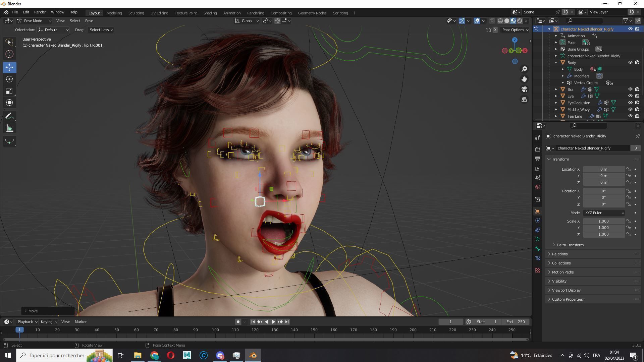
Task: Click the Scale X value field
Action: pos(603,221)
